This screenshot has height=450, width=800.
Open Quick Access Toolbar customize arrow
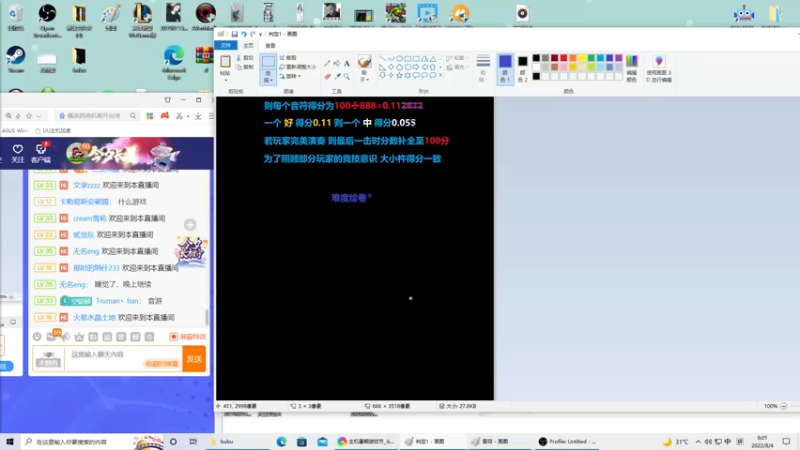point(260,34)
